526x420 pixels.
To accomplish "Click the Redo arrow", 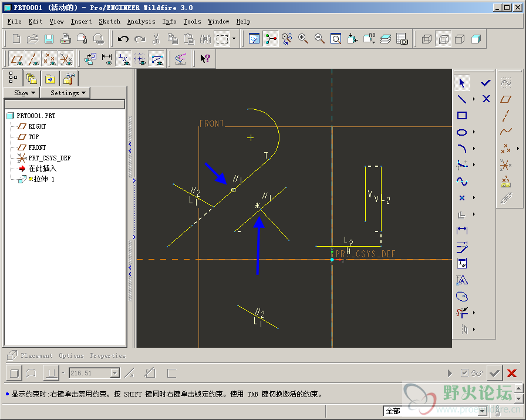I will (140, 39).
